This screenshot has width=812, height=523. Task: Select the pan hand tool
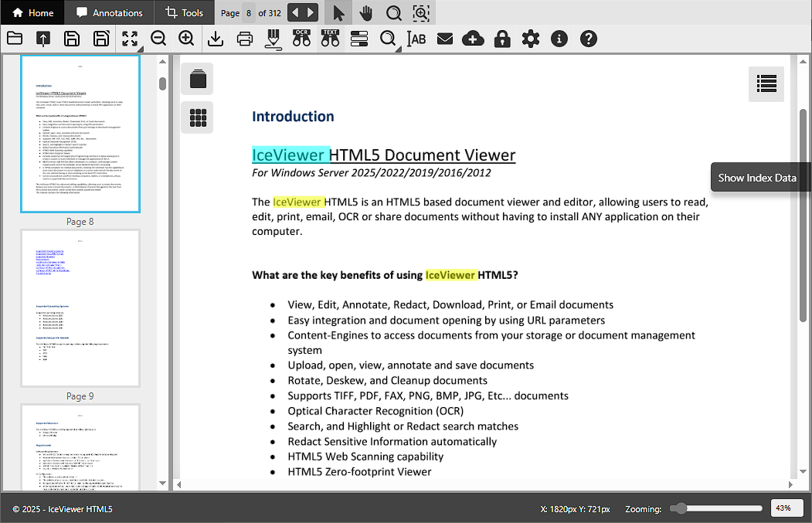point(365,13)
